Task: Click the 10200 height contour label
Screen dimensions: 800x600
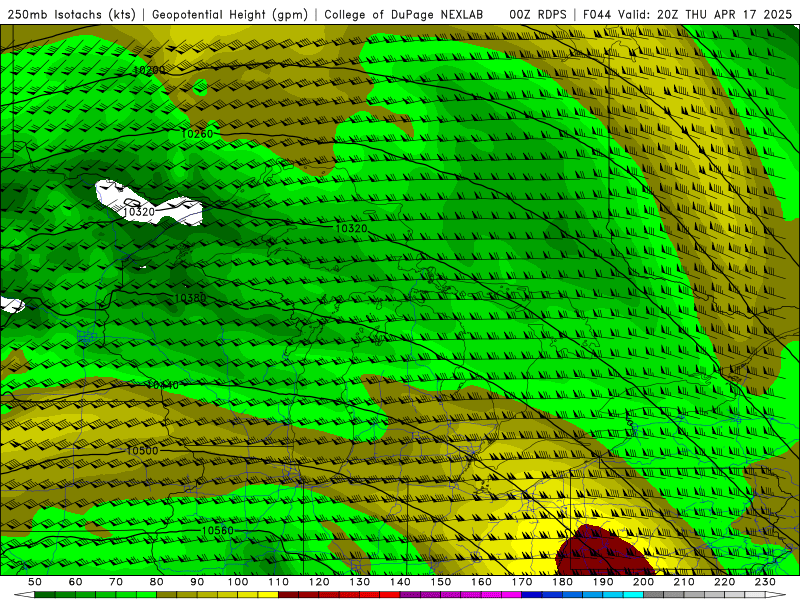Action: point(149,70)
